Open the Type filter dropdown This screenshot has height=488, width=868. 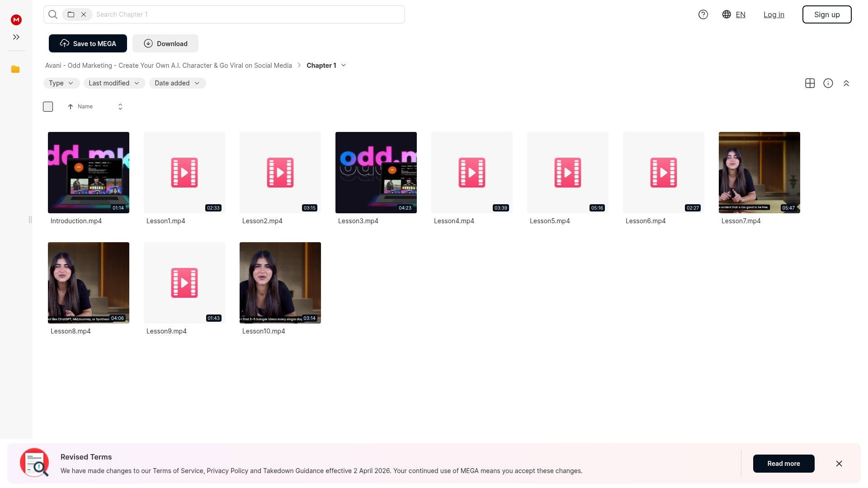[x=61, y=83]
